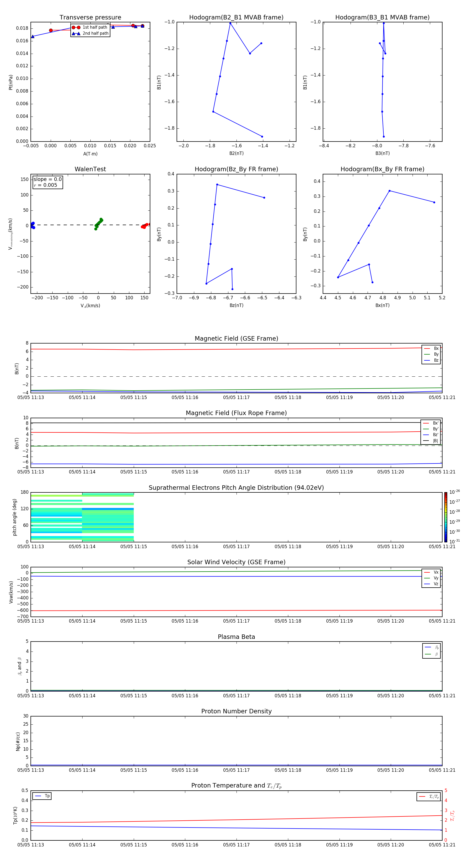The width and height of the screenshot is (473, 868).
Task: Click the '1st half path' legend entry
Action: tap(90, 27)
